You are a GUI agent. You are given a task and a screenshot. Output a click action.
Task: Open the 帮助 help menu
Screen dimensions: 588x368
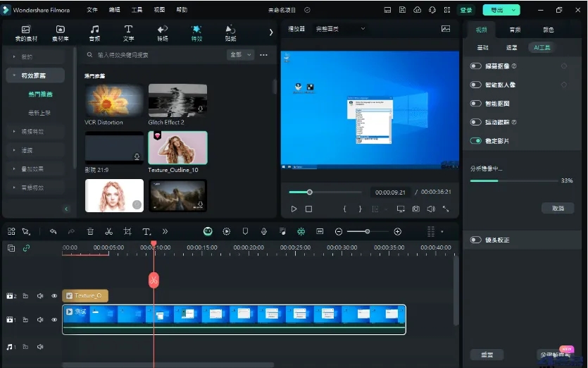coord(182,10)
